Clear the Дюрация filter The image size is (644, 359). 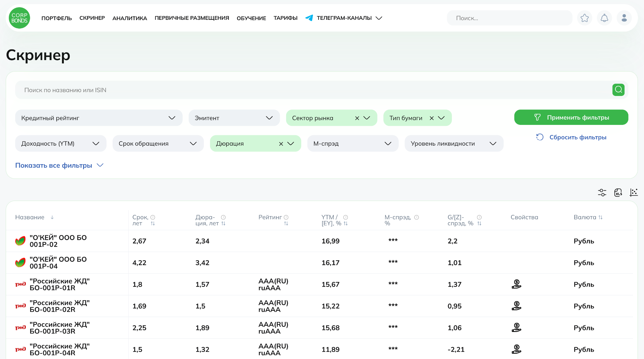(x=281, y=143)
